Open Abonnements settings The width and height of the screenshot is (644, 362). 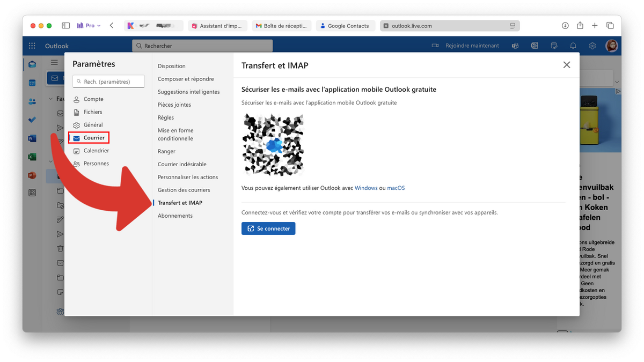tap(175, 216)
